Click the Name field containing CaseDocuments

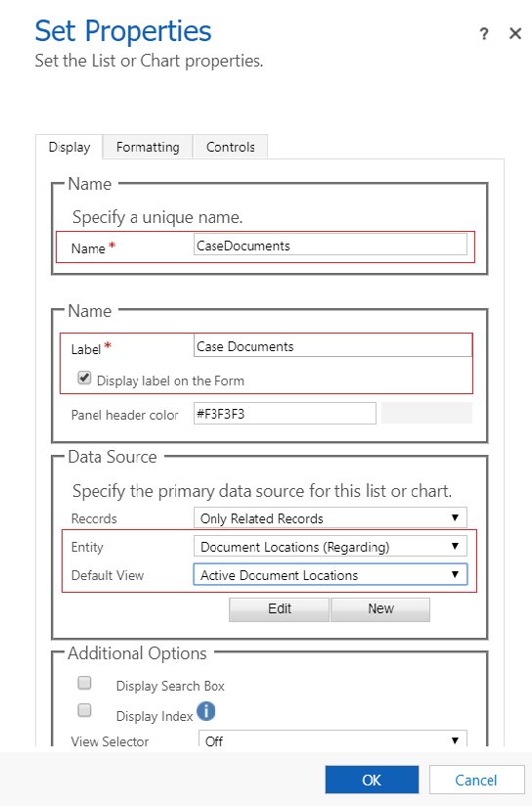coord(331,245)
